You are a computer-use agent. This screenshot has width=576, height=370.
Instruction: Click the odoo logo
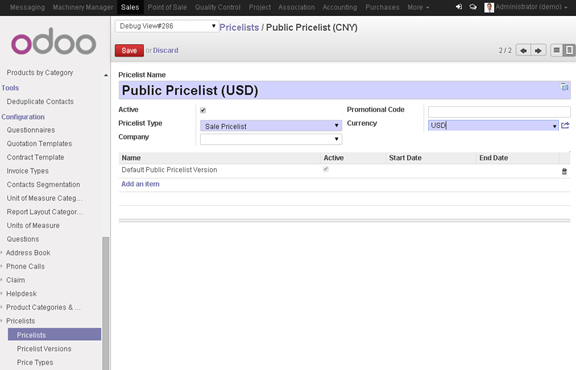(x=54, y=42)
